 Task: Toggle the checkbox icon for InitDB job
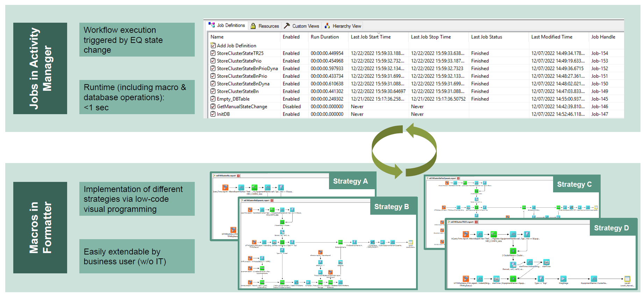pyautogui.click(x=213, y=114)
